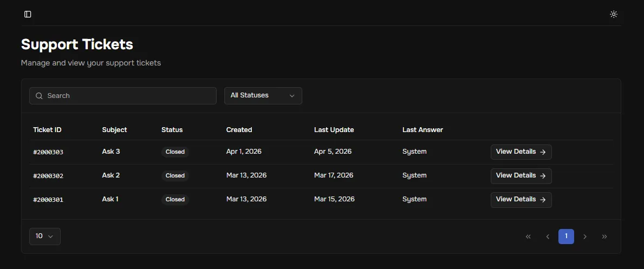Click the Status column header
The width and height of the screenshot is (644, 269).
click(x=172, y=130)
